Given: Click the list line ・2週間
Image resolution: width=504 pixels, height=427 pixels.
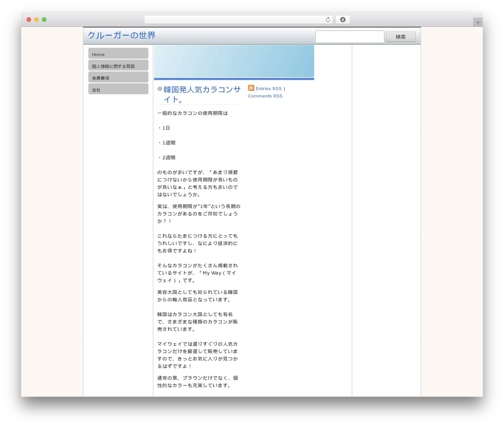Looking at the screenshot, I should pos(166,158).
